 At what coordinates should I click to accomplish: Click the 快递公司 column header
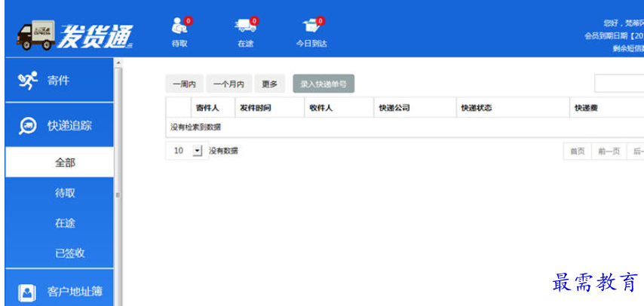pyautogui.click(x=415, y=108)
